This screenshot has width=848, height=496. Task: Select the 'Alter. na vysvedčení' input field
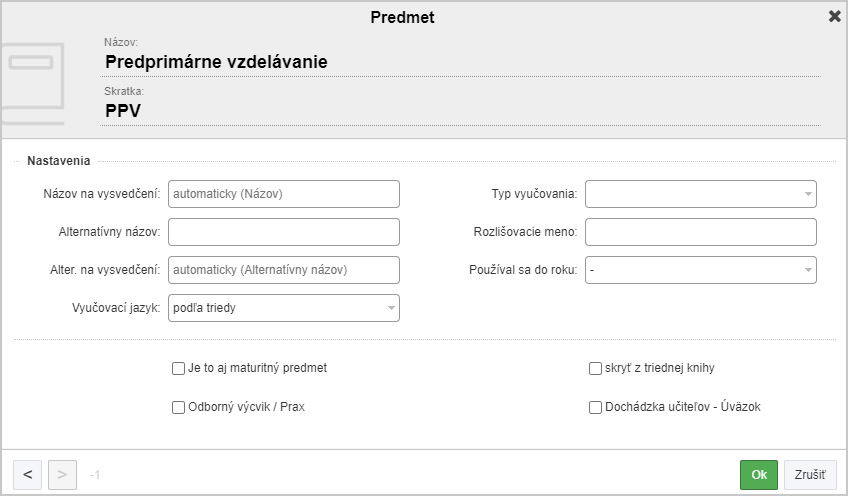click(283, 270)
